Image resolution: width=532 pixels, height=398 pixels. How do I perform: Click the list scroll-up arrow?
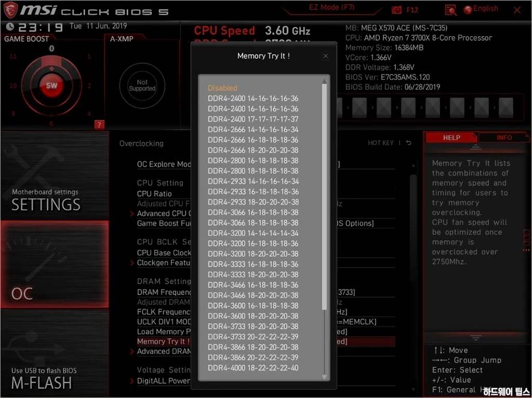point(324,80)
